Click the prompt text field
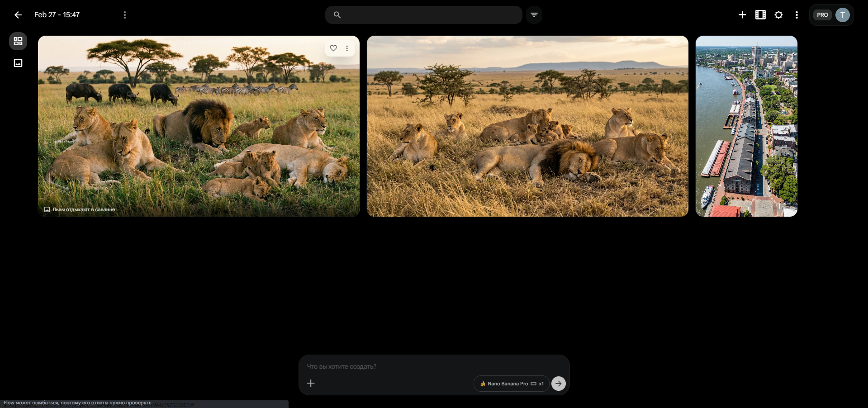Image resolution: width=868 pixels, height=408 pixels. (x=430, y=366)
